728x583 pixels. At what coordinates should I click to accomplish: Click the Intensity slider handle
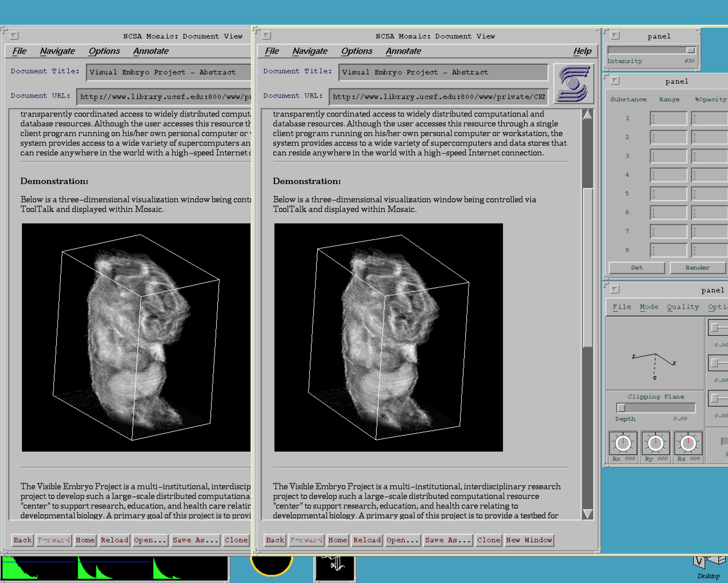[690, 50]
